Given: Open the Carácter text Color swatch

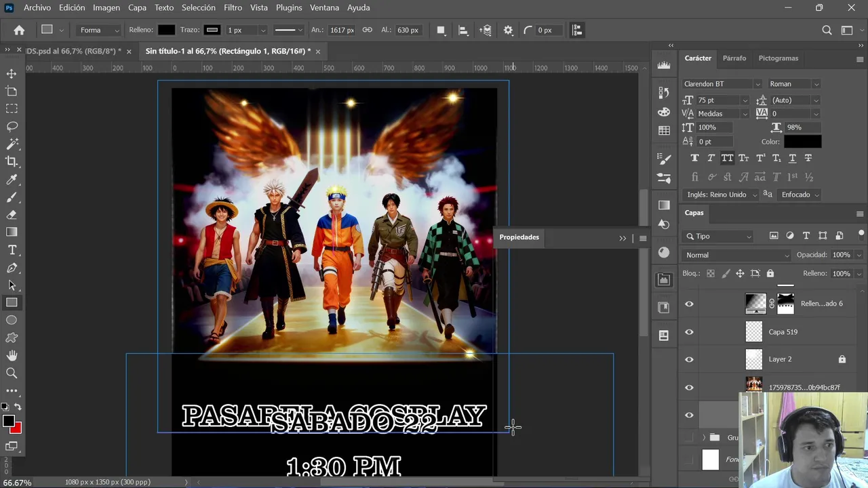Looking at the screenshot, I should coord(803,142).
